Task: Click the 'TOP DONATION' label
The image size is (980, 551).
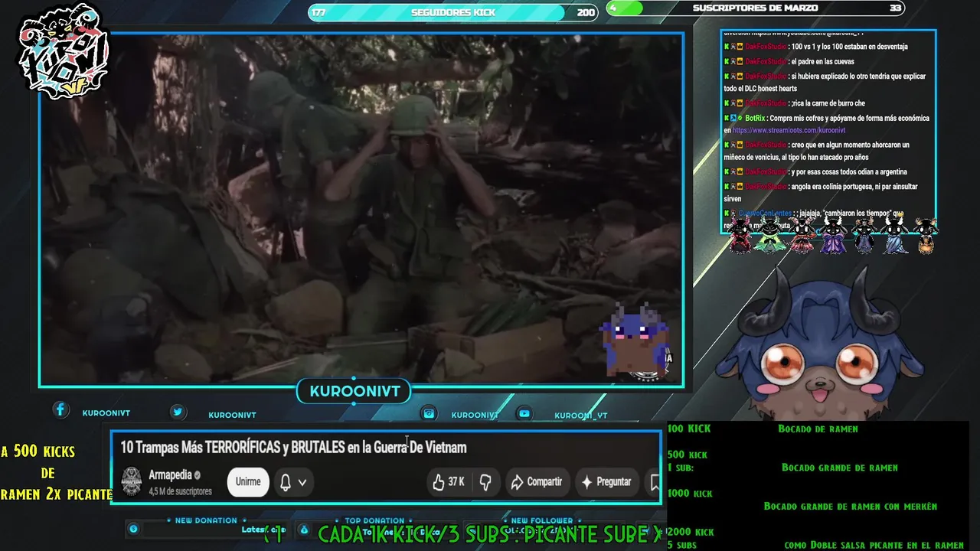Action: pyautogui.click(x=374, y=520)
